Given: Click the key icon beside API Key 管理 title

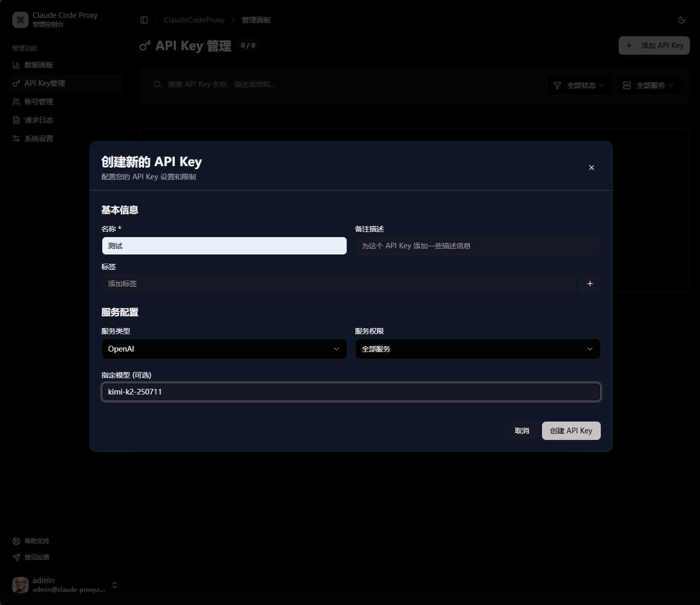Looking at the screenshot, I should tap(145, 45).
